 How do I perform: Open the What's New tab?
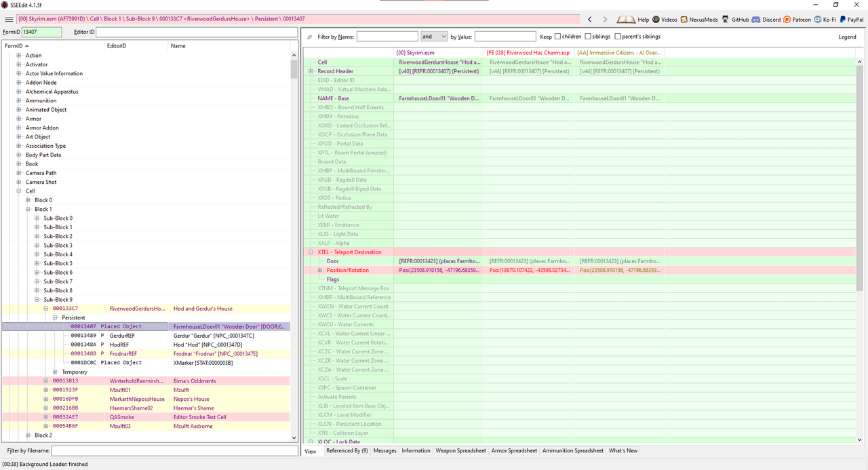623,450
